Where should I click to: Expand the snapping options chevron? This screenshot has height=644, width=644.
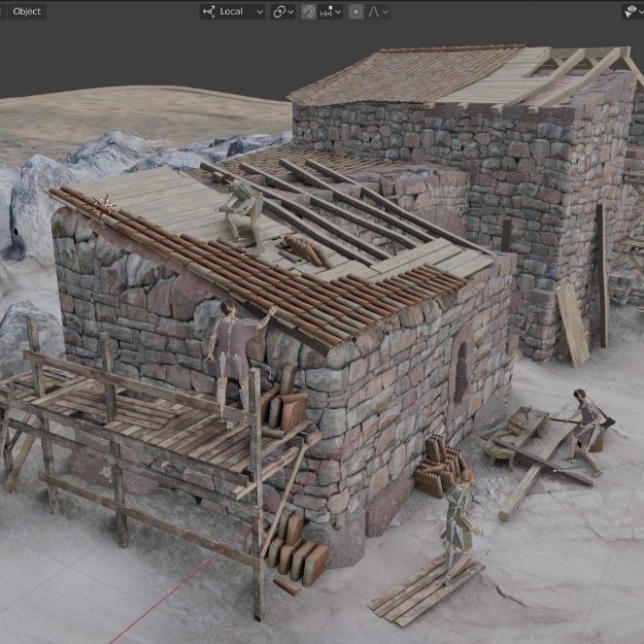click(338, 12)
